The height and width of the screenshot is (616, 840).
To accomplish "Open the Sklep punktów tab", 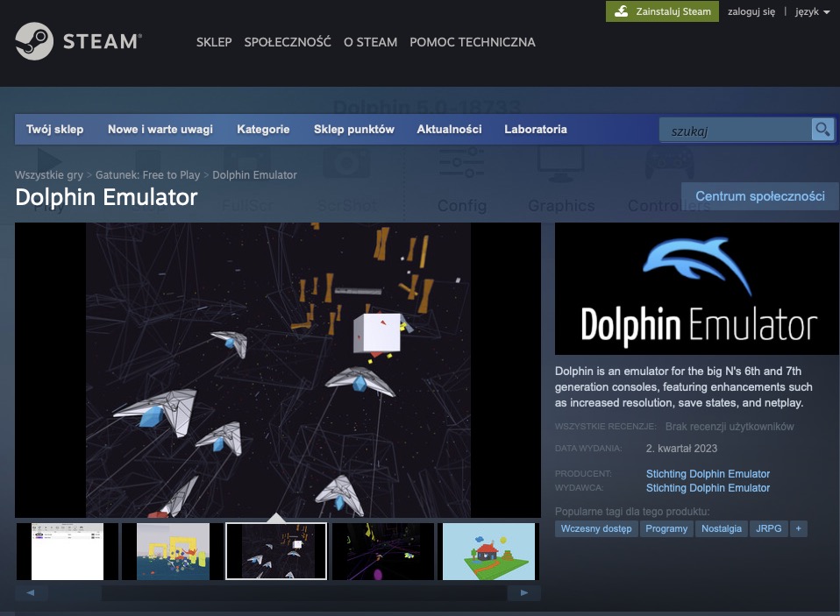I will click(x=354, y=129).
